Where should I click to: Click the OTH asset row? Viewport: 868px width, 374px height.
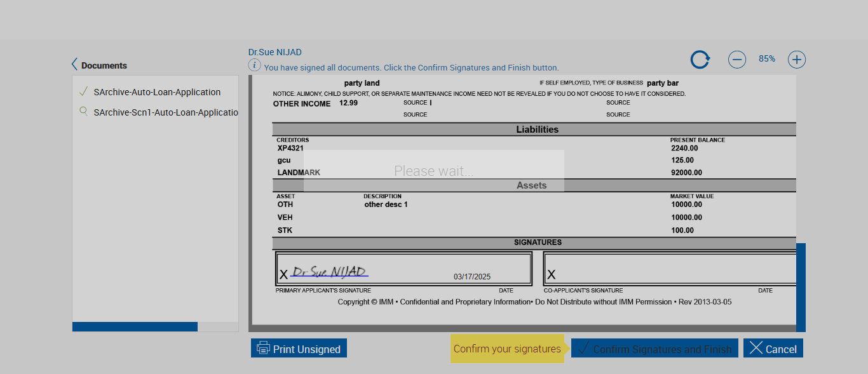[285, 204]
